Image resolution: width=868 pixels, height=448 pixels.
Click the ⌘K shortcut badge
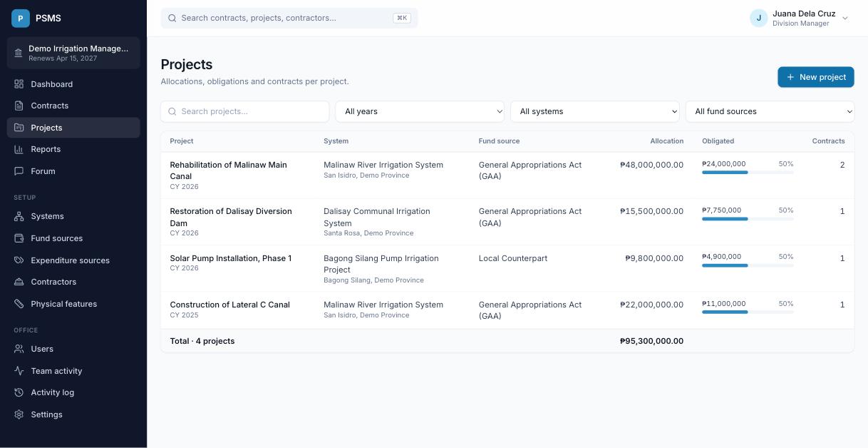[x=402, y=18]
